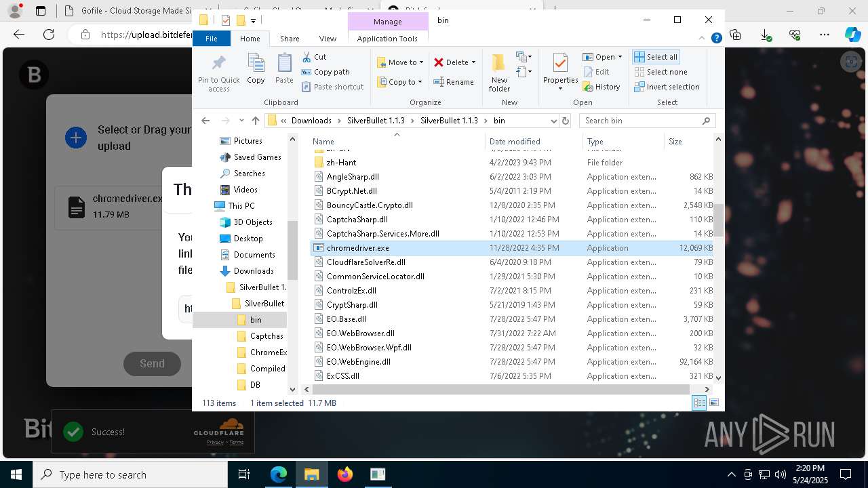868x488 pixels.
Task: Open file History
Action: (601, 87)
